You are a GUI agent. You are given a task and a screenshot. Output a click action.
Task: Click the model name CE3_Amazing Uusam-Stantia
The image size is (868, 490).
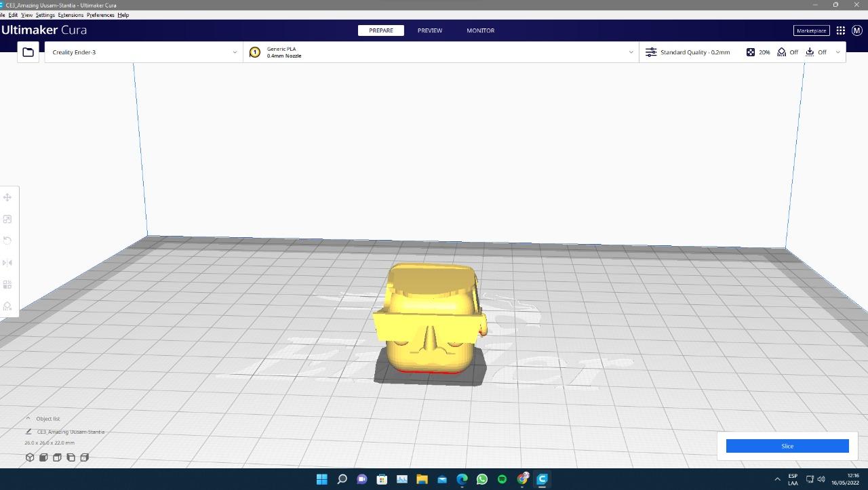click(71, 432)
